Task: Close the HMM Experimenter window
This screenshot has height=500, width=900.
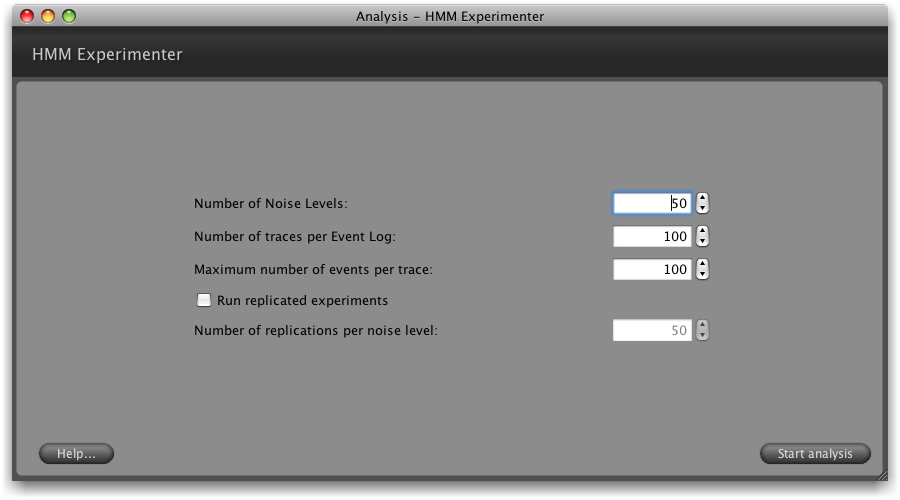Action: tap(27, 16)
